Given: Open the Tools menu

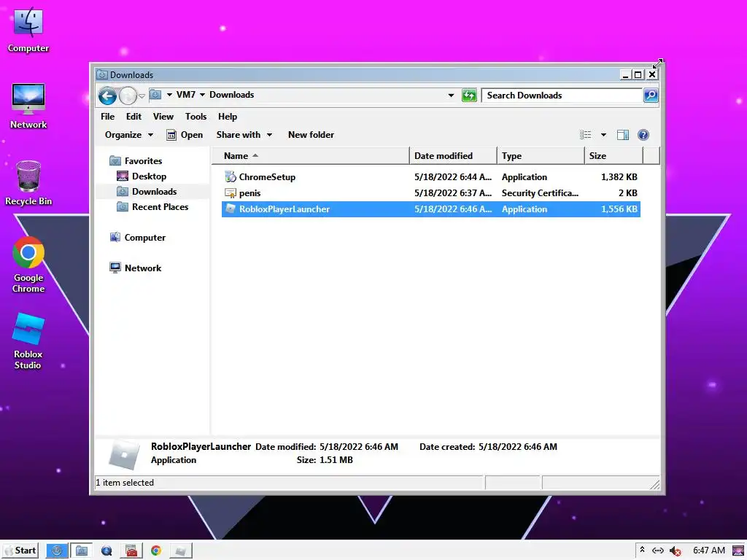Looking at the screenshot, I should pyautogui.click(x=196, y=117).
